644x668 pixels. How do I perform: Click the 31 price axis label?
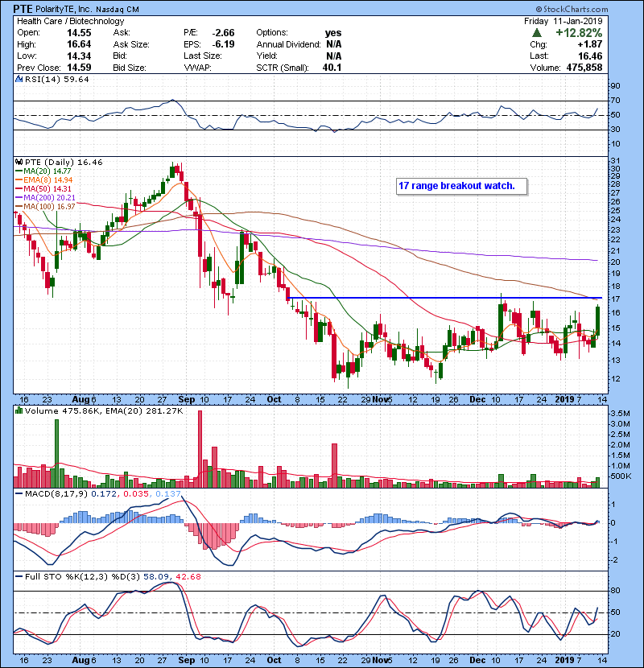click(x=616, y=161)
